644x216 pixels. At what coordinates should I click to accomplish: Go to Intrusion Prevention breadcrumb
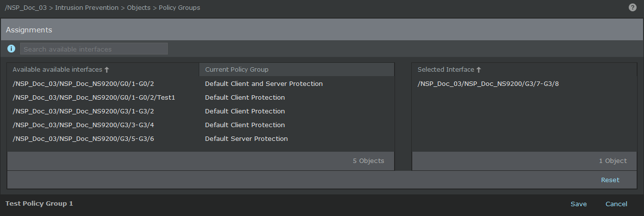click(x=87, y=8)
